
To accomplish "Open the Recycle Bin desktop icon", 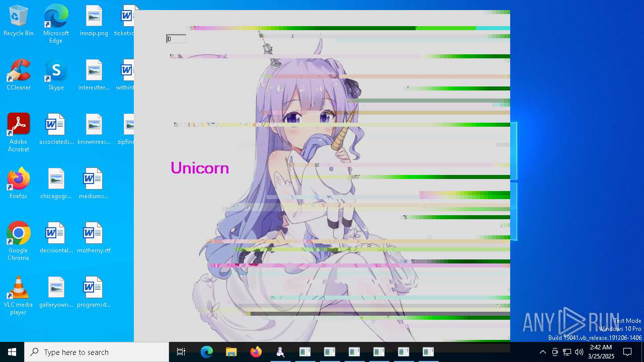I will pos(19,21).
